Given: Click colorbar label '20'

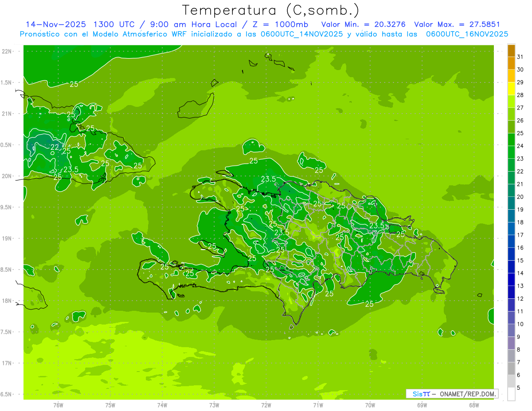Looking at the screenshot, I should pos(520,197).
